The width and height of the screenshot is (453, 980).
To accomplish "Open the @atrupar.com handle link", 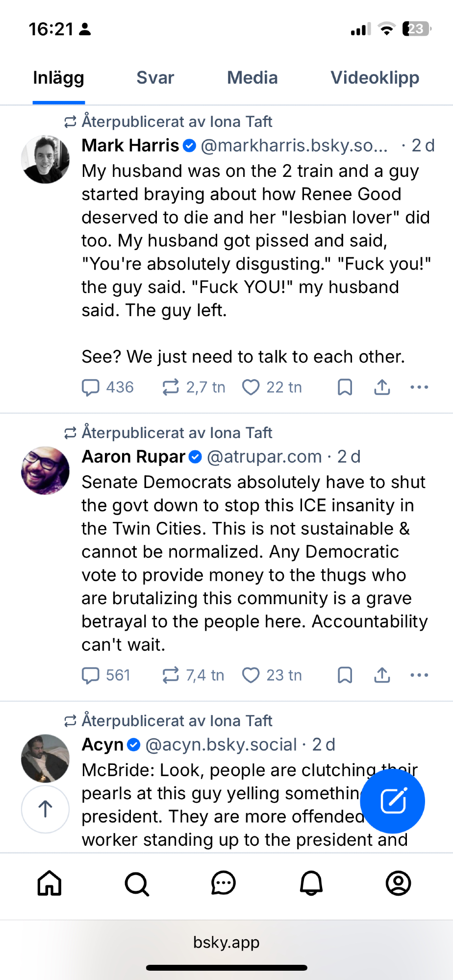I will (x=264, y=457).
